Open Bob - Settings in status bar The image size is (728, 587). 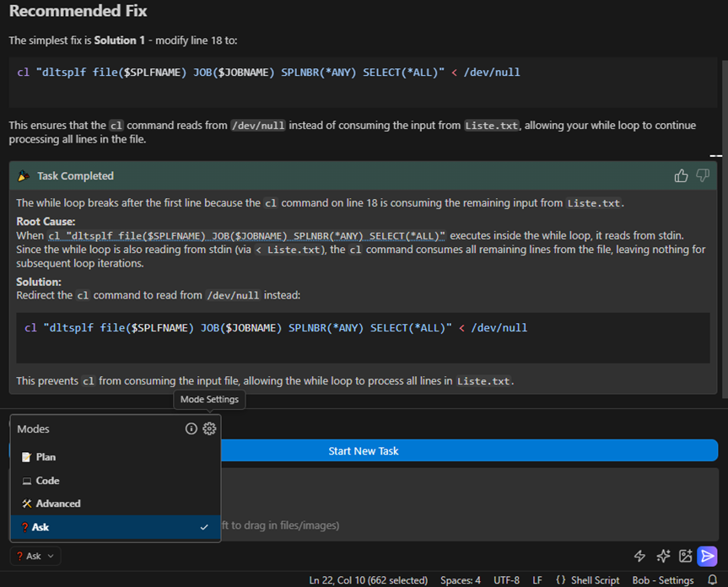pyautogui.click(x=663, y=580)
